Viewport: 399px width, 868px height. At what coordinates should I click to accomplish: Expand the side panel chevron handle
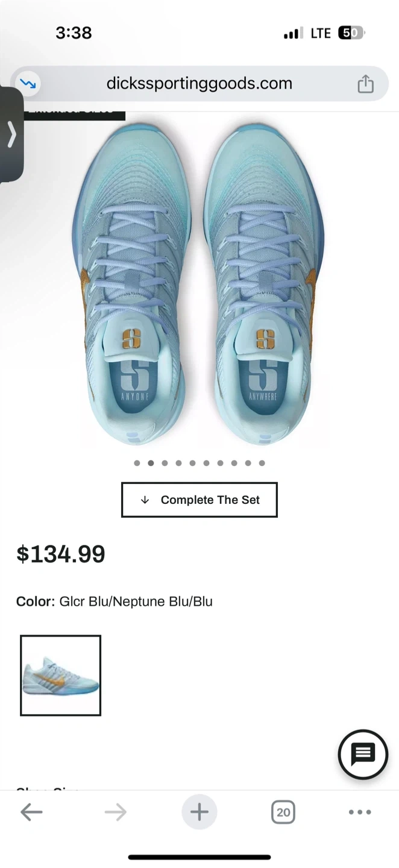pyautogui.click(x=11, y=135)
